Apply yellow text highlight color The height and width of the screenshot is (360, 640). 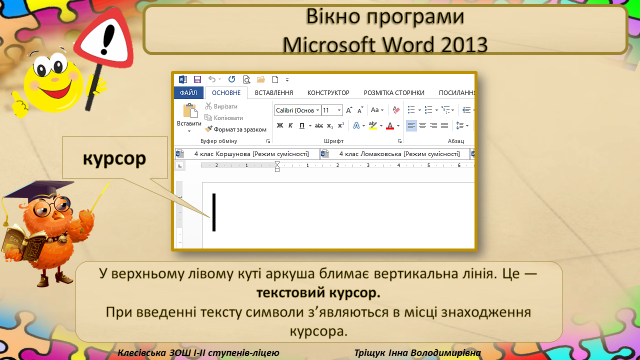tap(373, 126)
